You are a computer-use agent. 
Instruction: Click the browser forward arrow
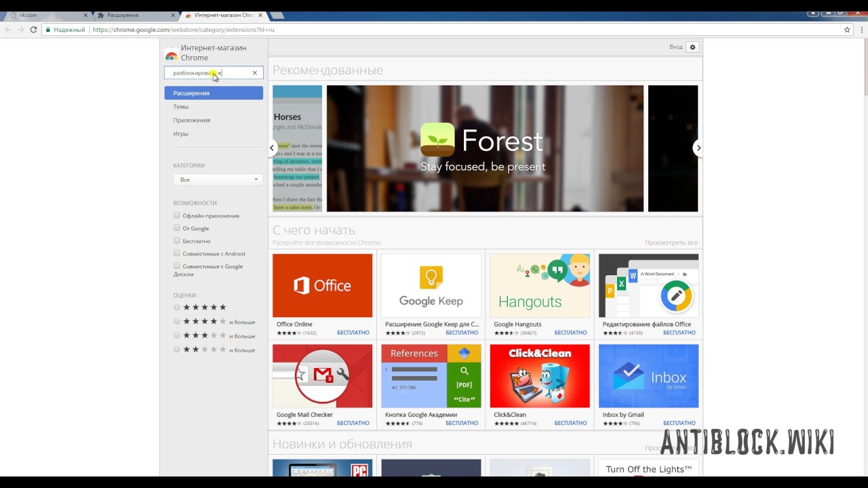click(20, 30)
